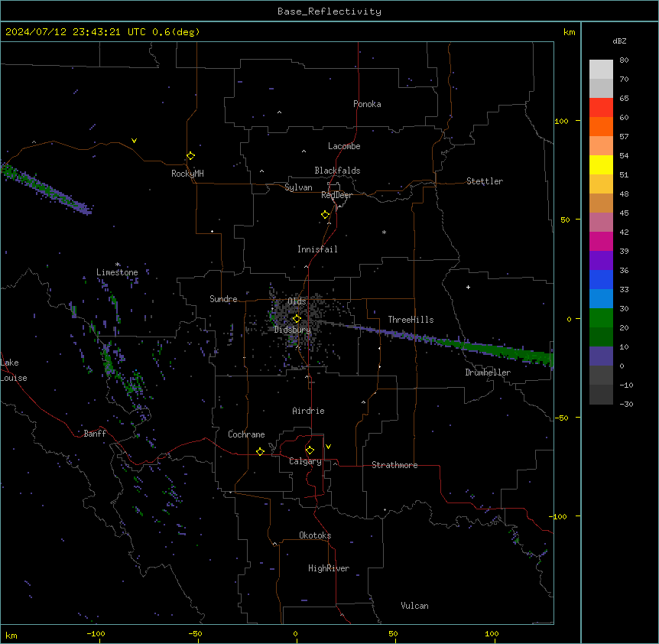Viewport: 659px width, 644px height.
Task: Click the ThreeHills label
Action: point(411,320)
